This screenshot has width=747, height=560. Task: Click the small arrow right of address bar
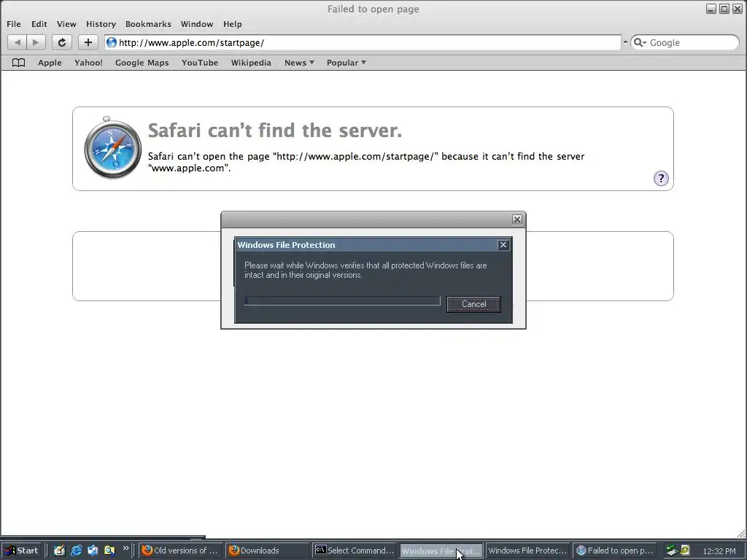click(x=625, y=42)
